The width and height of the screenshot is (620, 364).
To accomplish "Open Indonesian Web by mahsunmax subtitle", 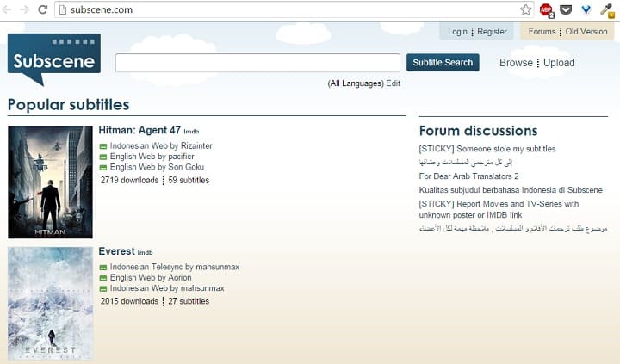I will coord(167,288).
